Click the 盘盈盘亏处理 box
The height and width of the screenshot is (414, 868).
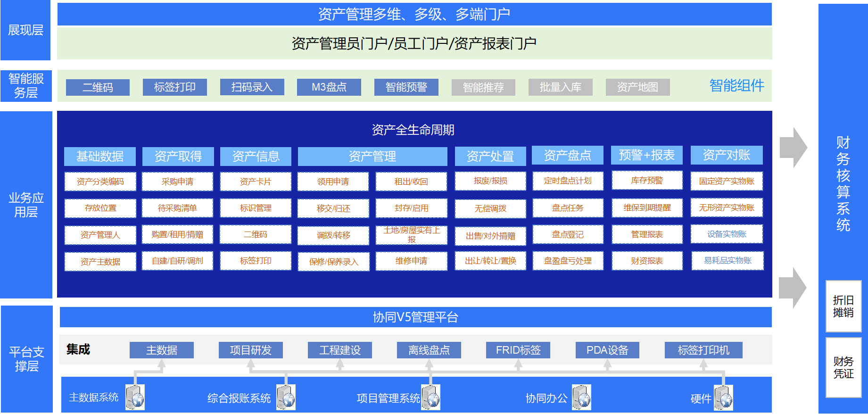pos(568,261)
